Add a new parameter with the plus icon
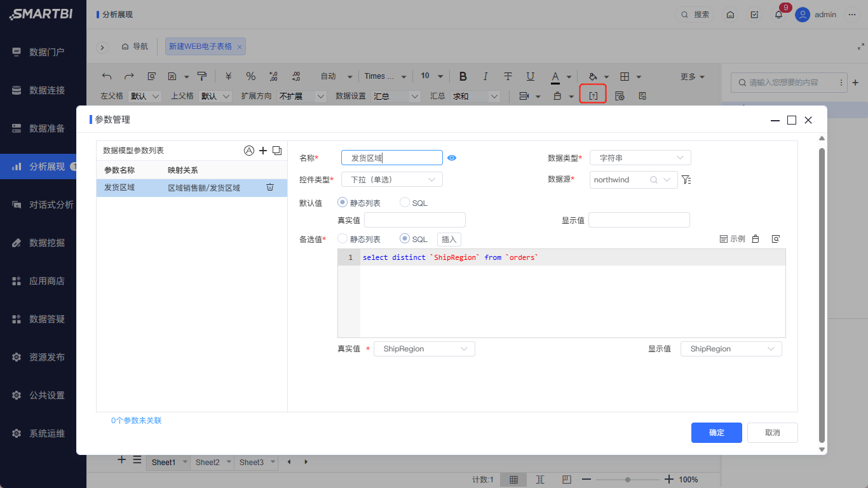 point(263,151)
